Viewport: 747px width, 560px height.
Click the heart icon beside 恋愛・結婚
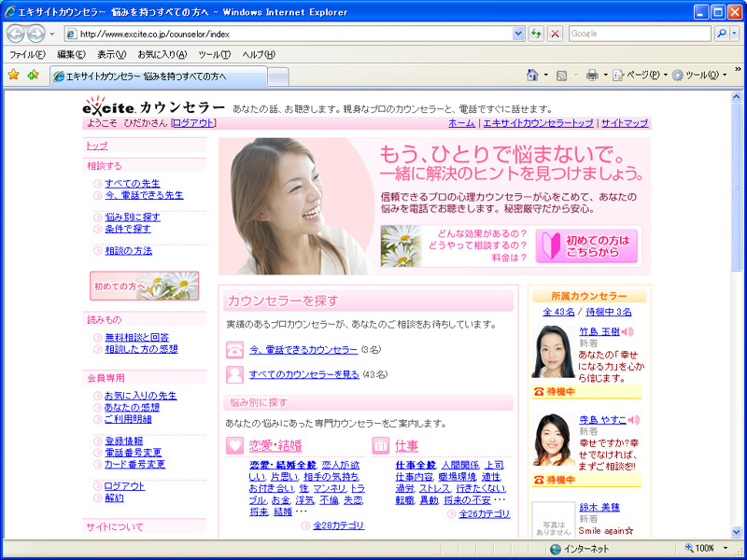click(x=234, y=446)
